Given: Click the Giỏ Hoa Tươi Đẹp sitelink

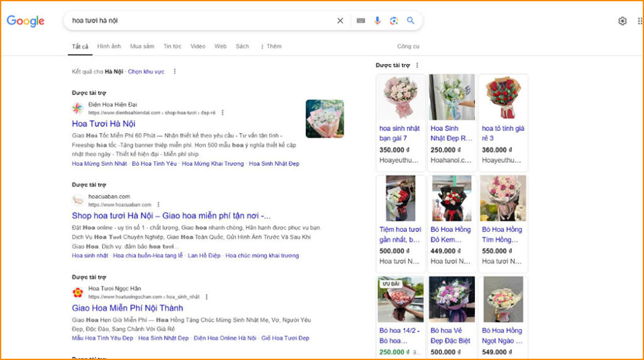Looking at the screenshot, I should coord(286,338).
